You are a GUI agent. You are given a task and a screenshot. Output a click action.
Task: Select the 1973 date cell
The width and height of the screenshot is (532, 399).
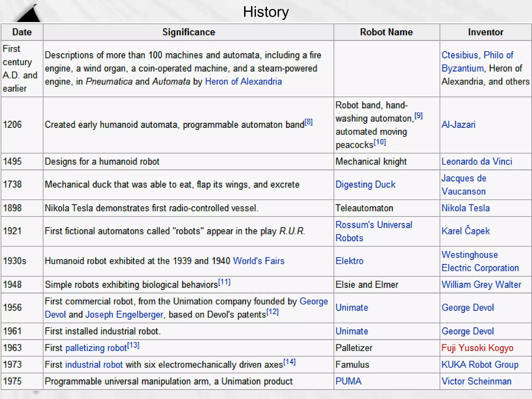click(x=22, y=365)
